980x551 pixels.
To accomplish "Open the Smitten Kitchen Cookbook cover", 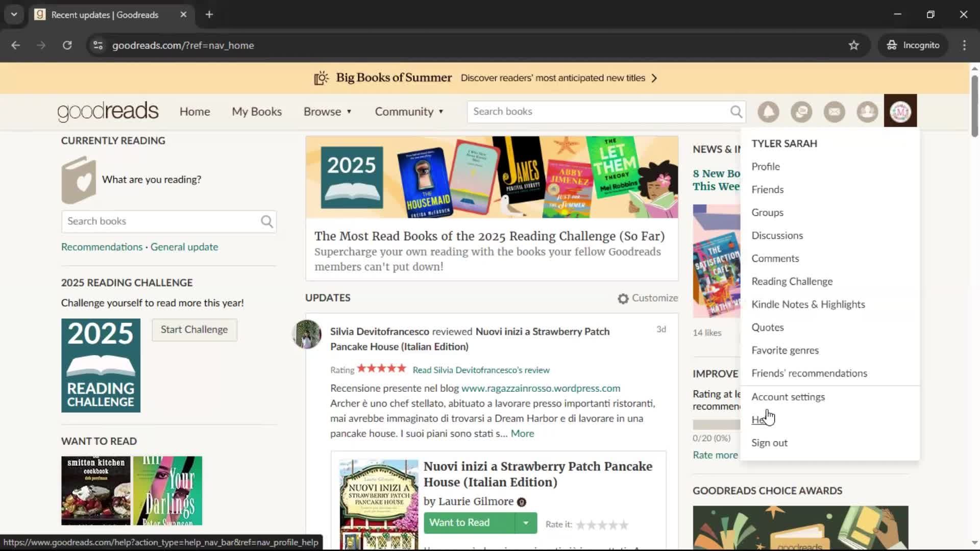I will (96, 491).
